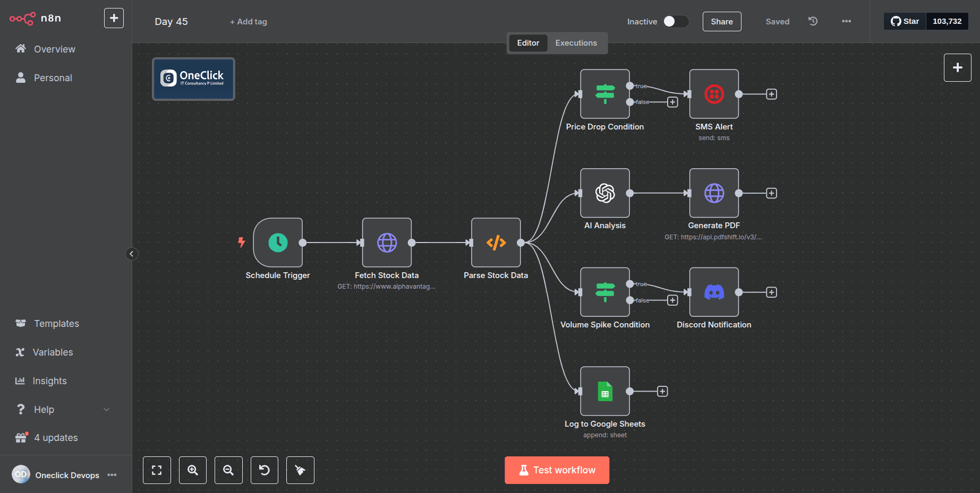This screenshot has width=980, height=493.
Task: Select the SMS Alert Twilio node
Action: (x=714, y=94)
